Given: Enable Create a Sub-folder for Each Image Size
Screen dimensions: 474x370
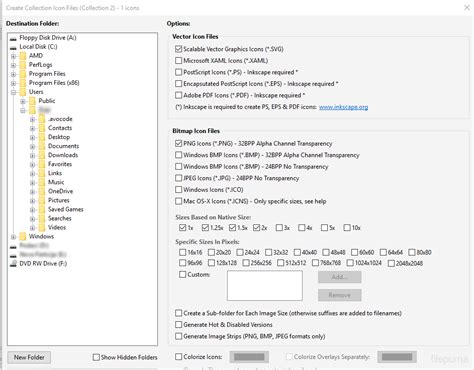Looking at the screenshot, I should [x=179, y=313].
